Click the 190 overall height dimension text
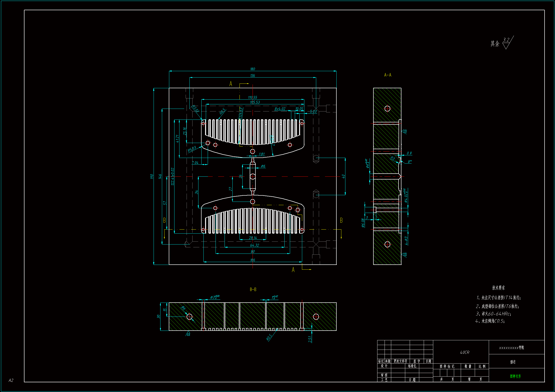The width and height of the screenshot is (555, 392). pos(152,177)
